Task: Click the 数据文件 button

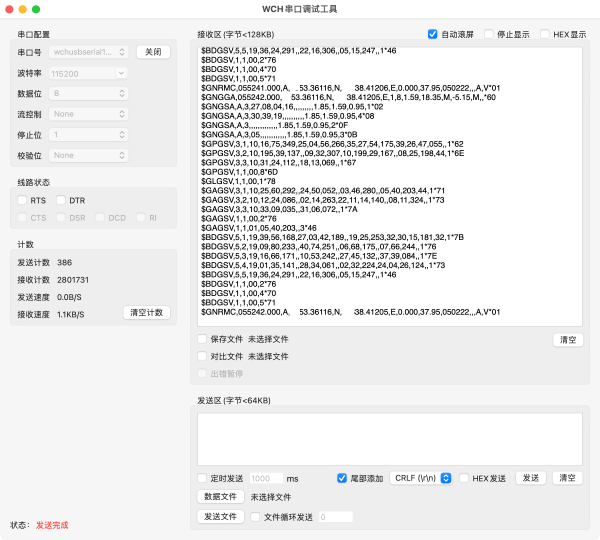Action: coord(220,497)
